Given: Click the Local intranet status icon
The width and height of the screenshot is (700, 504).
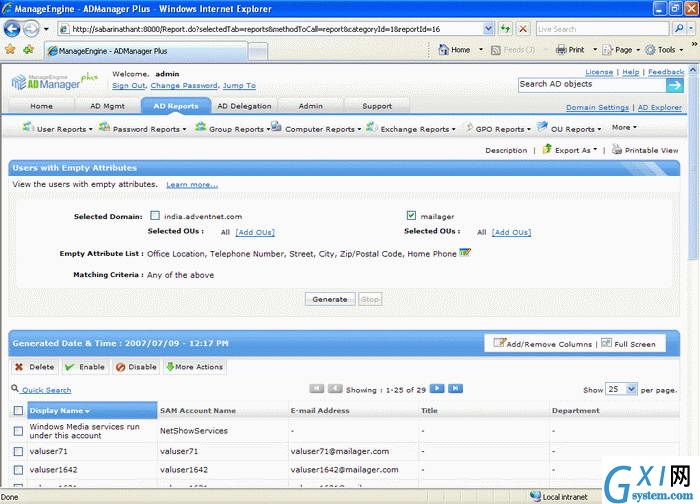Looking at the screenshot, I should [535, 496].
